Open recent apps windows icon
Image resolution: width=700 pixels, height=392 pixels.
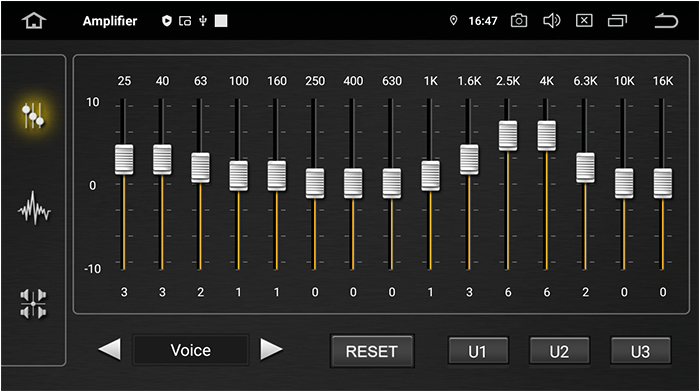pos(617,21)
